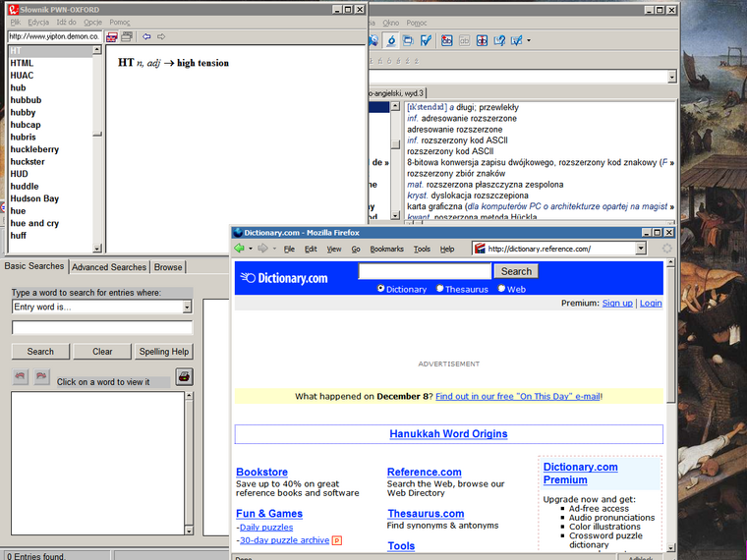
Task: Go forward with the grey right arrow in Słownik PWN-OXFORD
Action: 161,36
